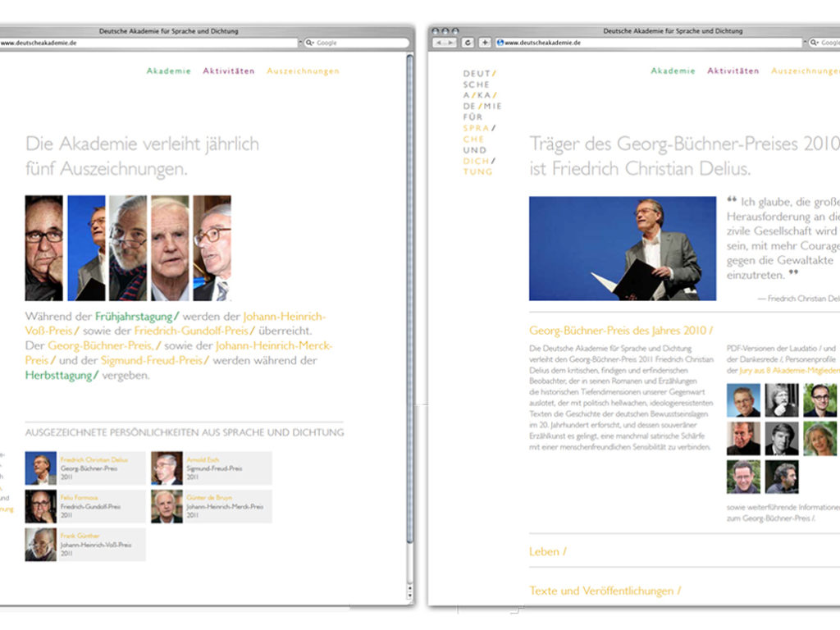Click the add bookmark plus button

point(485,42)
